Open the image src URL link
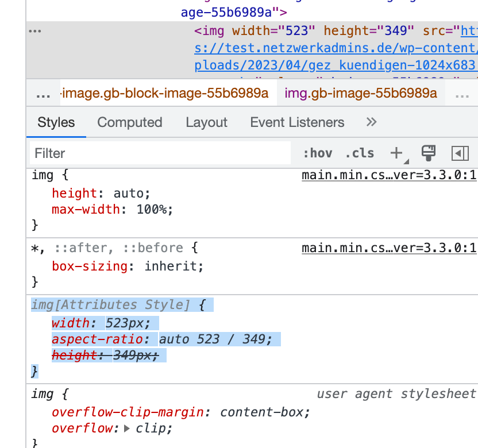The height and width of the screenshot is (448, 478). coord(336,48)
